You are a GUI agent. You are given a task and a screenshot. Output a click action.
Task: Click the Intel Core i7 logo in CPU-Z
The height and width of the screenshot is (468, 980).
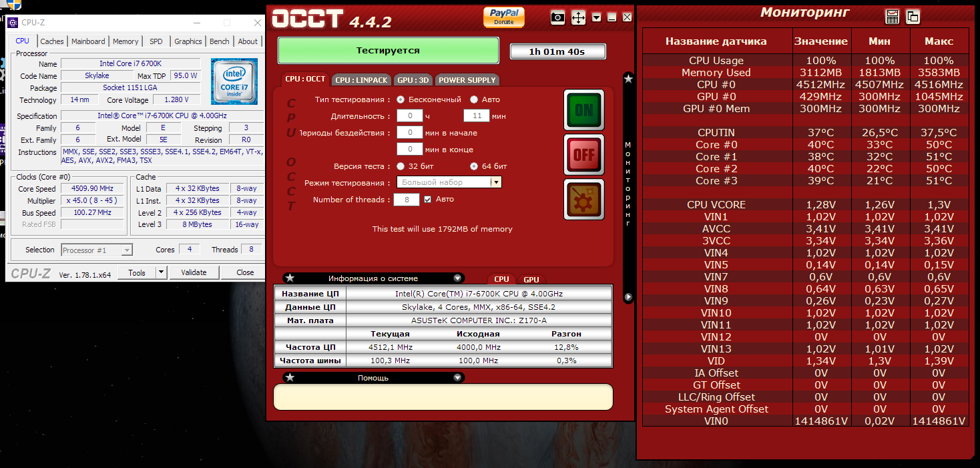pos(234,81)
